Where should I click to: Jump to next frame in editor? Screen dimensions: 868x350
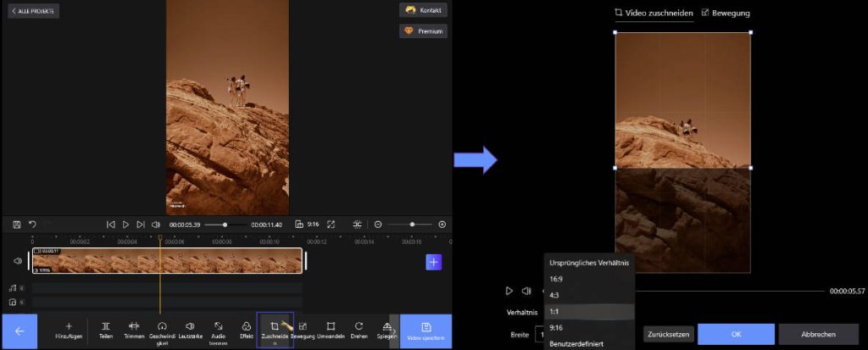pos(141,225)
